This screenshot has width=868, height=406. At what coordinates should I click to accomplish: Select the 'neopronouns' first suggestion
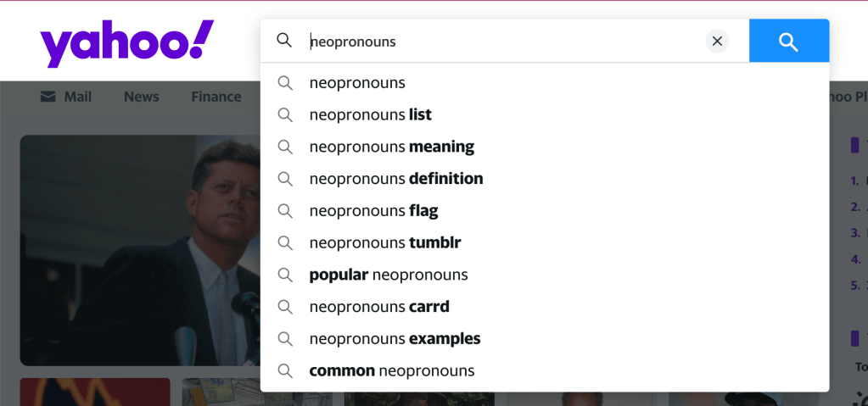click(x=357, y=83)
